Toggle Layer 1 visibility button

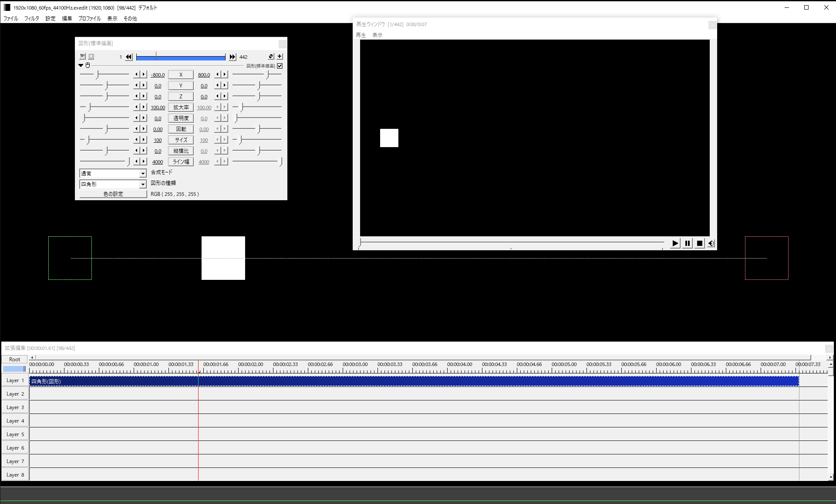(x=15, y=380)
